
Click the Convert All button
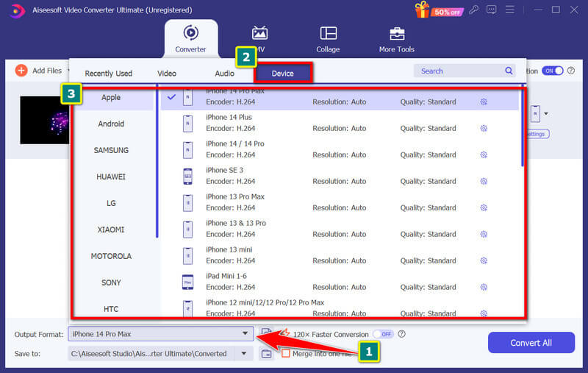(x=531, y=343)
